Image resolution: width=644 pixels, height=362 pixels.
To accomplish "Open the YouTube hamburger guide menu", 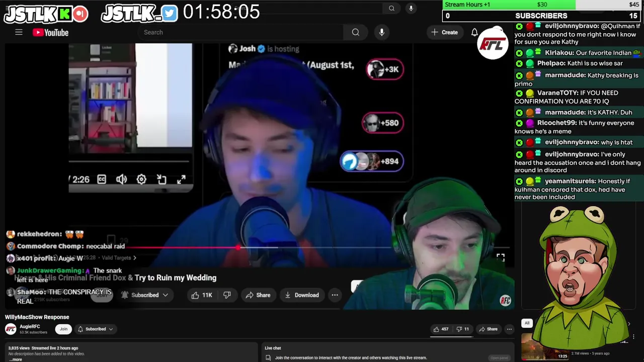I will [x=19, y=32].
